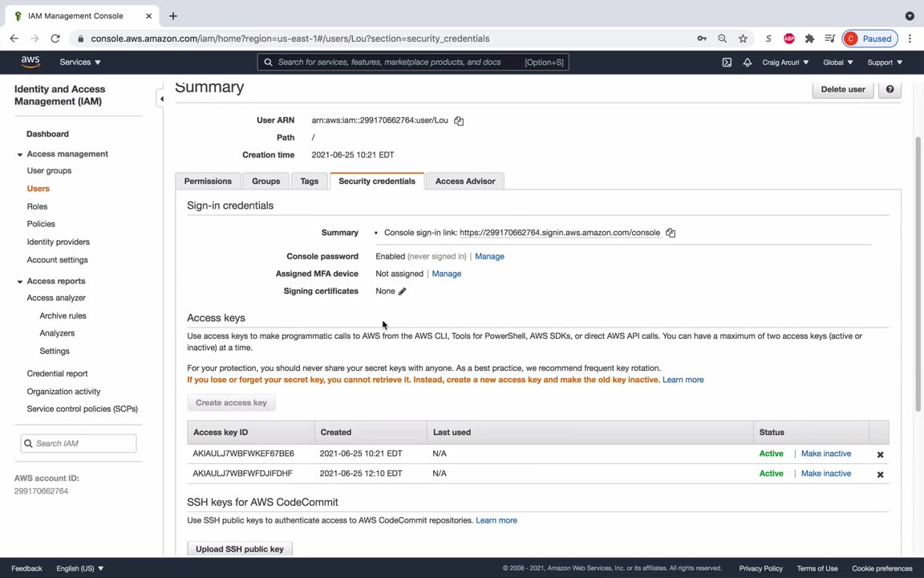Make the first access key inactive
Screen dimensions: 924x578
coord(826,454)
